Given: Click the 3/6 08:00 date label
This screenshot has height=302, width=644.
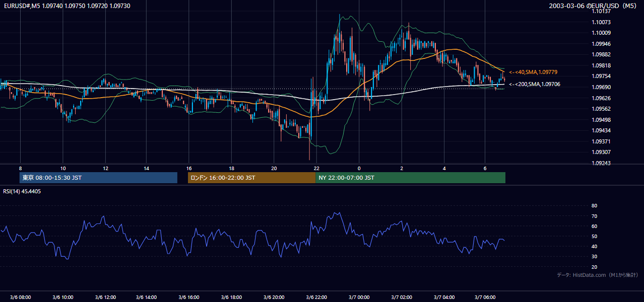Looking at the screenshot, I should tap(20, 297).
